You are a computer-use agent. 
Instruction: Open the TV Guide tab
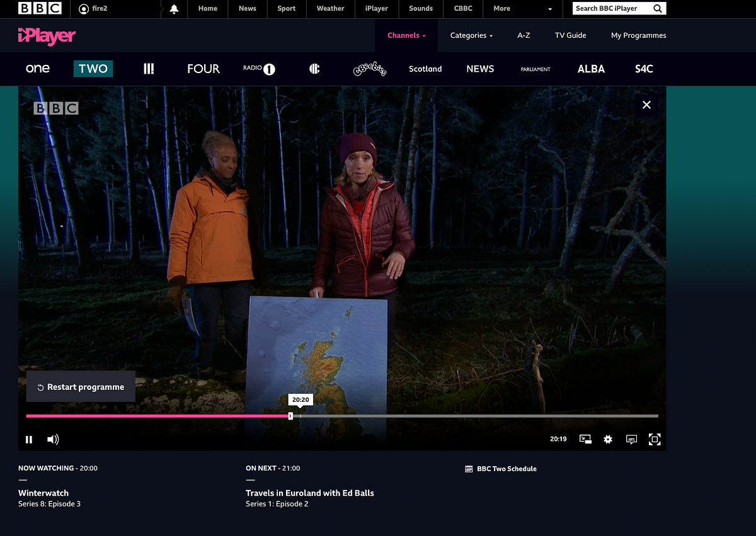click(x=570, y=36)
